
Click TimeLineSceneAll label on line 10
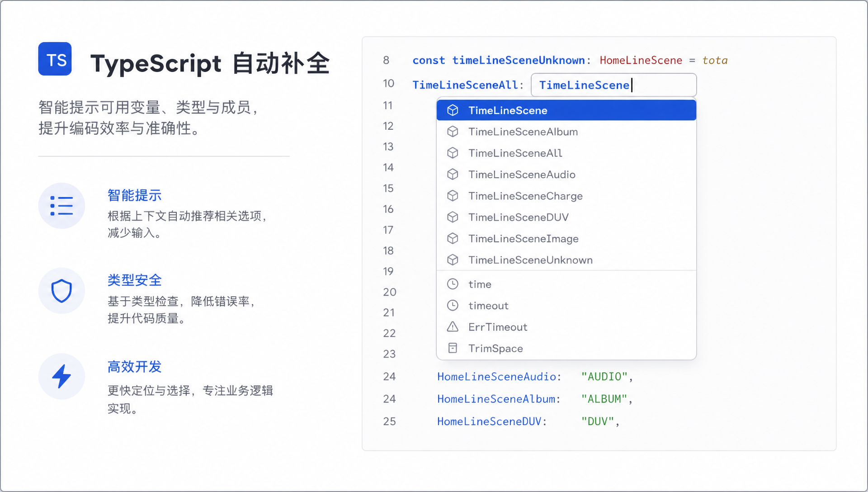[465, 85]
